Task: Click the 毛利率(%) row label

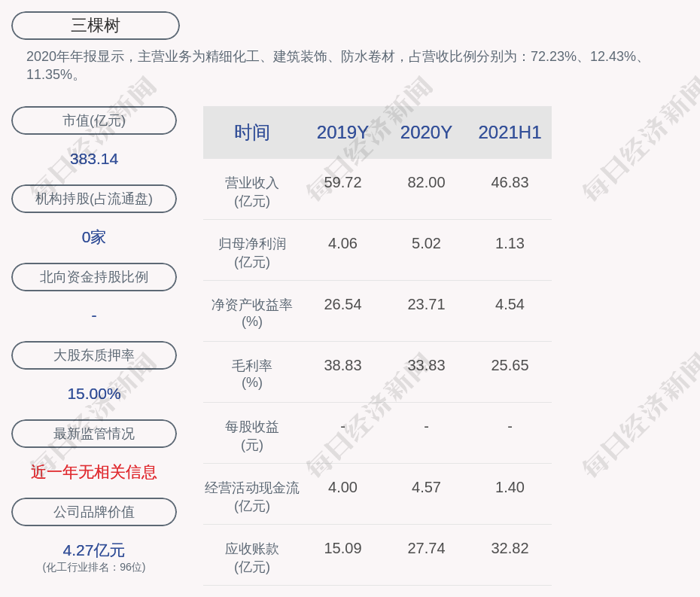Action: point(252,374)
